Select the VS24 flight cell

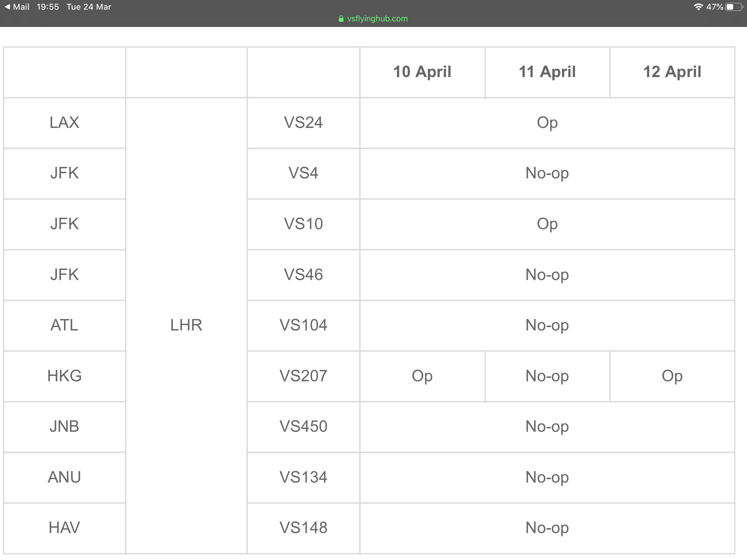pyautogui.click(x=303, y=123)
